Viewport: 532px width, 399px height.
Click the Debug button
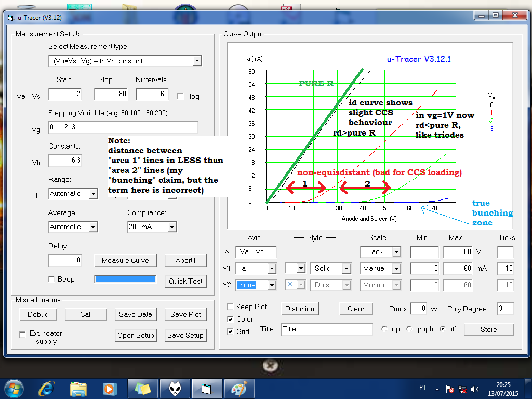pos(38,314)
